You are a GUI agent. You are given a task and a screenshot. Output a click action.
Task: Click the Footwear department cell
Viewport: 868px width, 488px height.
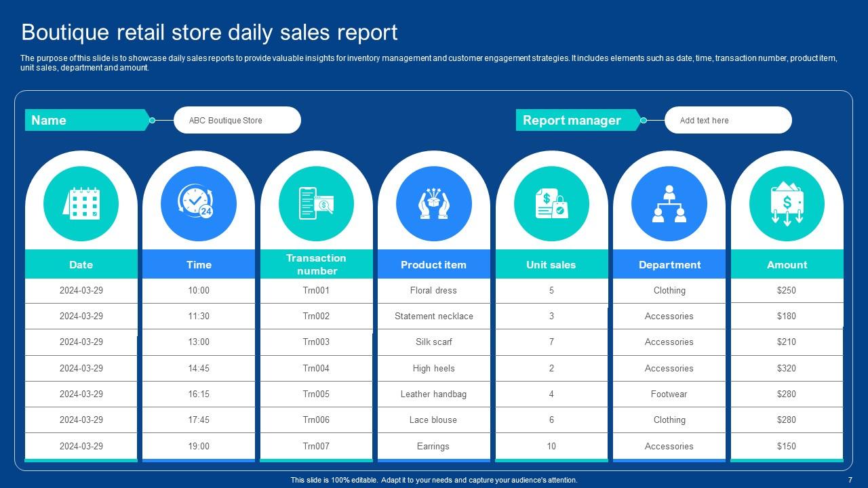[669, 394]
